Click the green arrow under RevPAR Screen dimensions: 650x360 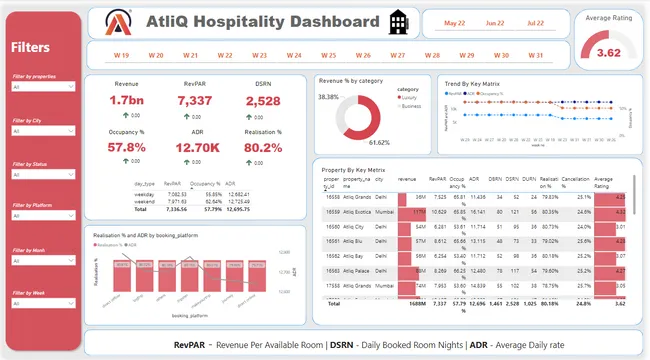(187, 117)
